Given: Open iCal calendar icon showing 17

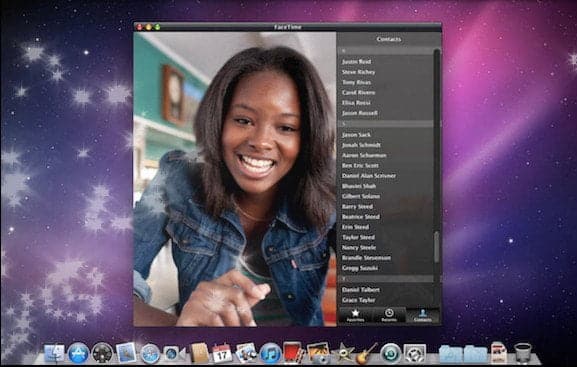Looking at the screenshot, I should click(x=222, y=353).
